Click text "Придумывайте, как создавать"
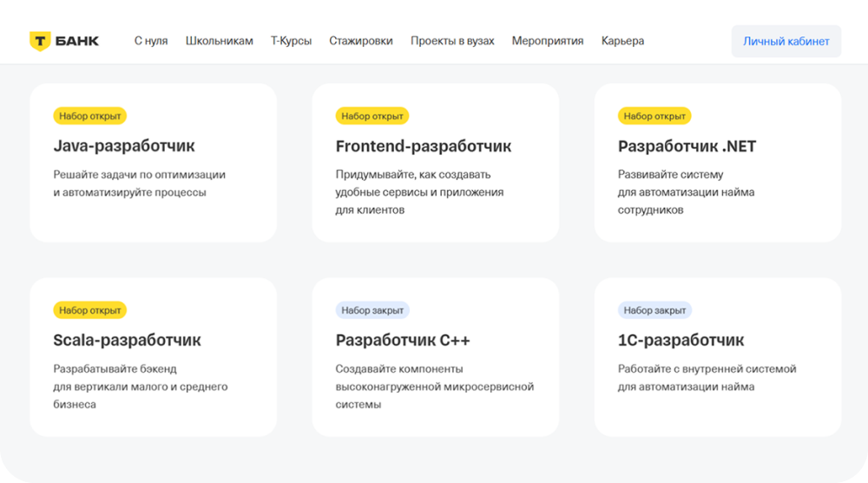Image resolution: width=868 pixels, height=483 pixels. pyautogui.click(x=413, y=175)
